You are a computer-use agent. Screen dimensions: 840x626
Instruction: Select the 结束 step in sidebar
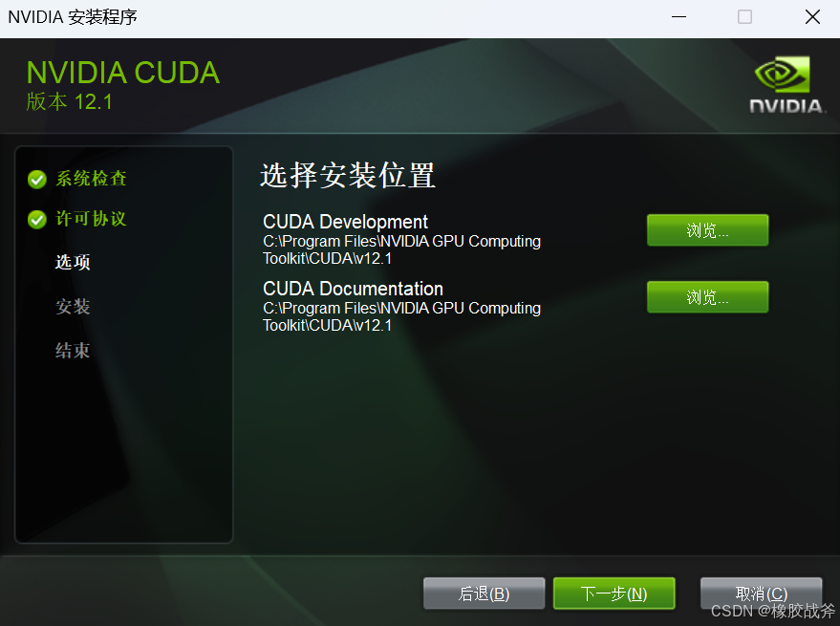coord(73,351)
